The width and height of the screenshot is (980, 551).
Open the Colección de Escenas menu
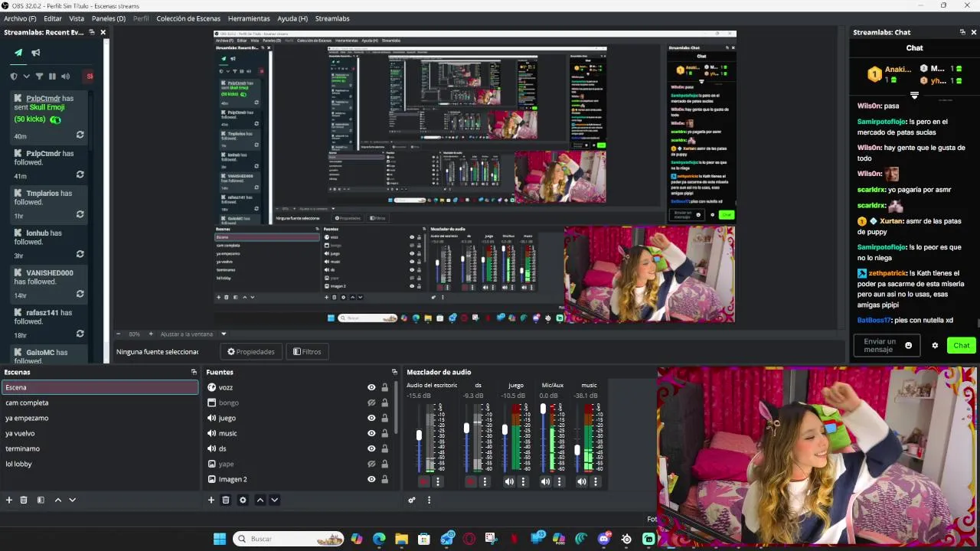188,18
